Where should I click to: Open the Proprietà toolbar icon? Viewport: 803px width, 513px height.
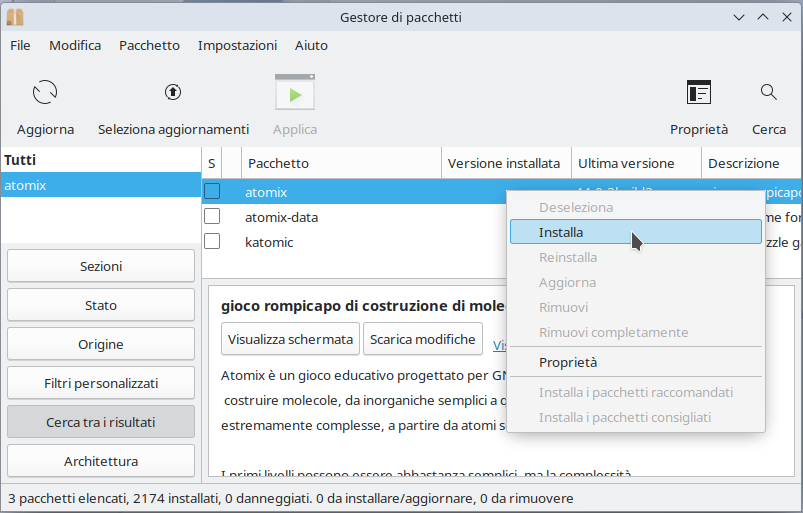(x=698, y=94)
